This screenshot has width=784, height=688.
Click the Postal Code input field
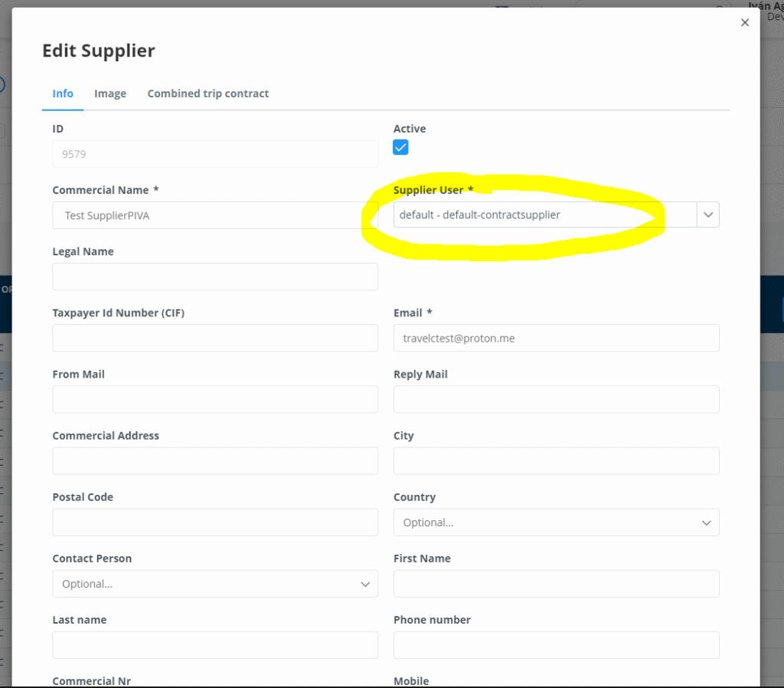(x=214, y=523)
